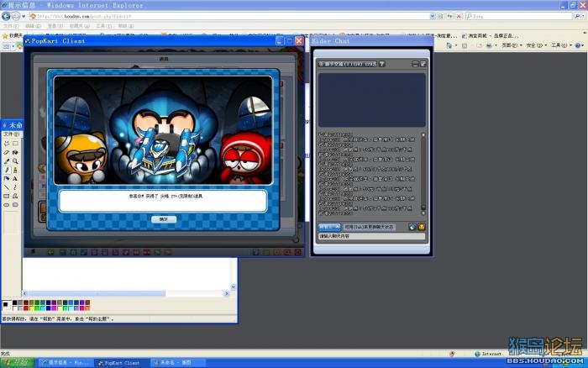Switch to Paint taskbar button

click(178, 363)
